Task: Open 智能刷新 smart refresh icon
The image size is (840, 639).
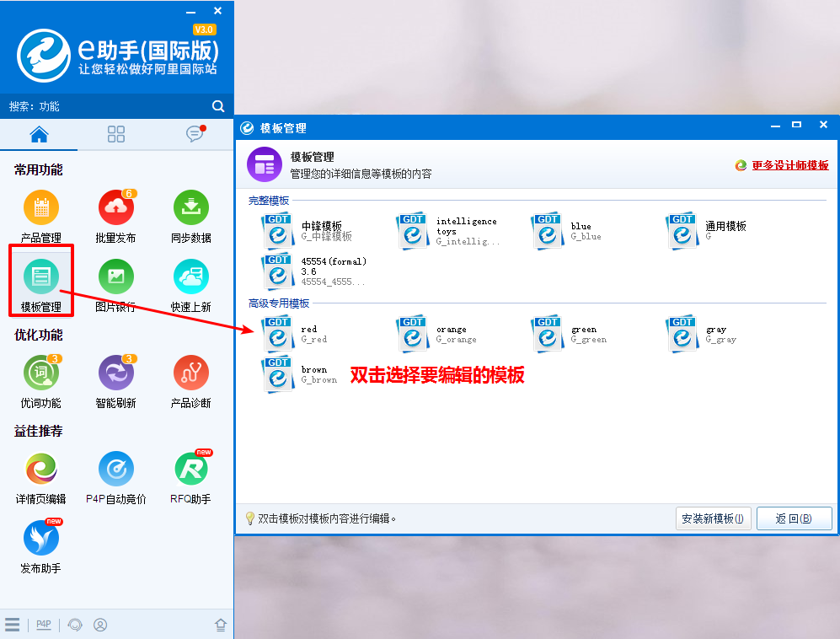Action: (116, 373)
